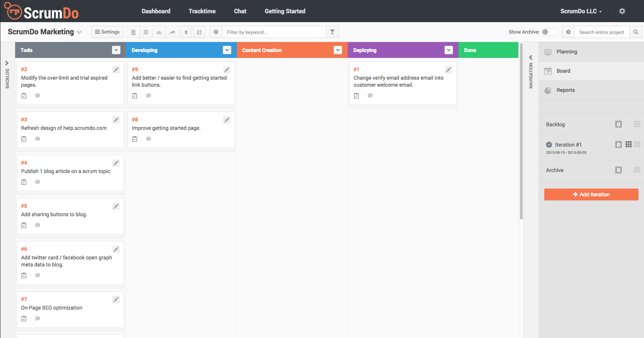Collapse the Navigation panel chevron
The width and height of the screenshot is (644, 338).
pyautogui.click(x=531, y=57)
